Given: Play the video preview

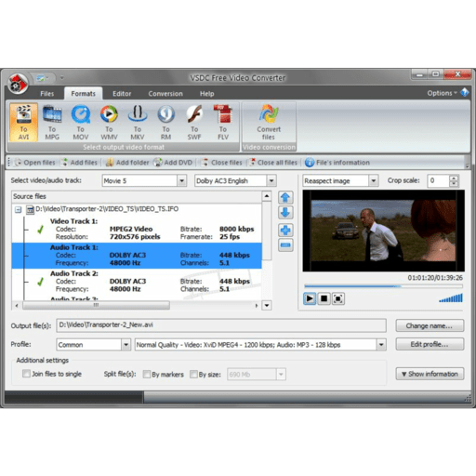Looking at the screenshot, I should pos(310,298).
